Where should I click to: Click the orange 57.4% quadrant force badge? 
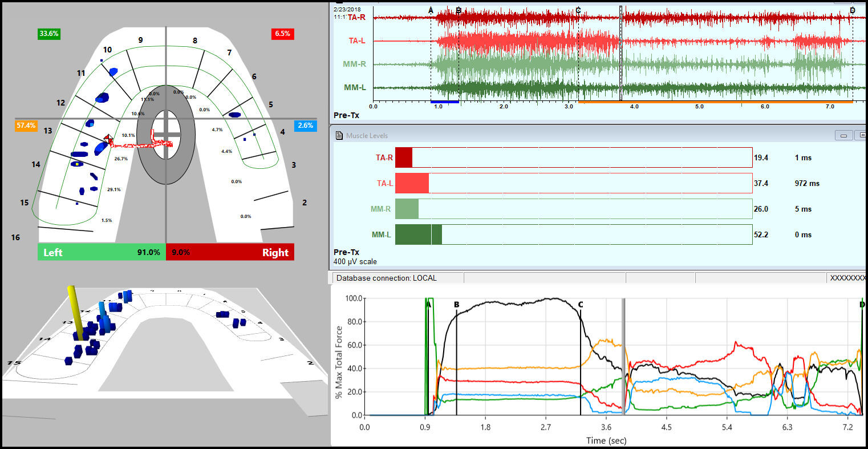point(25,126)
